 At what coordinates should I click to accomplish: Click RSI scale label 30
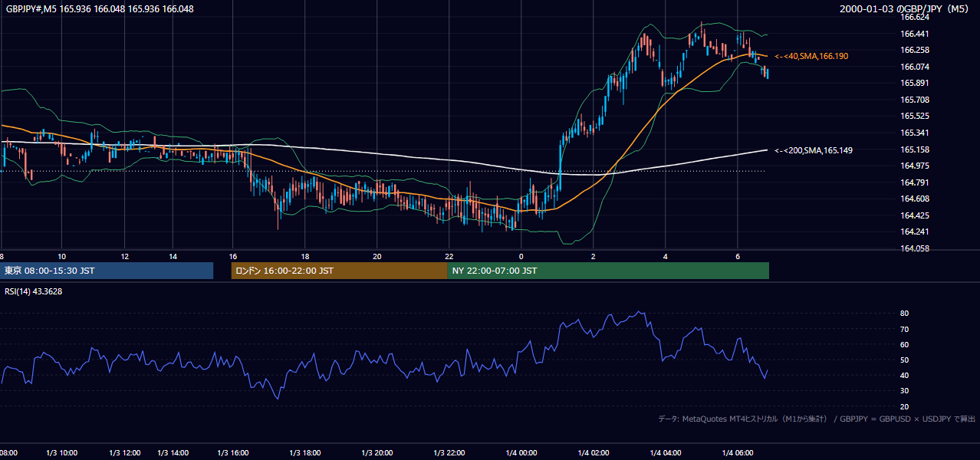[x=904, y=390]
